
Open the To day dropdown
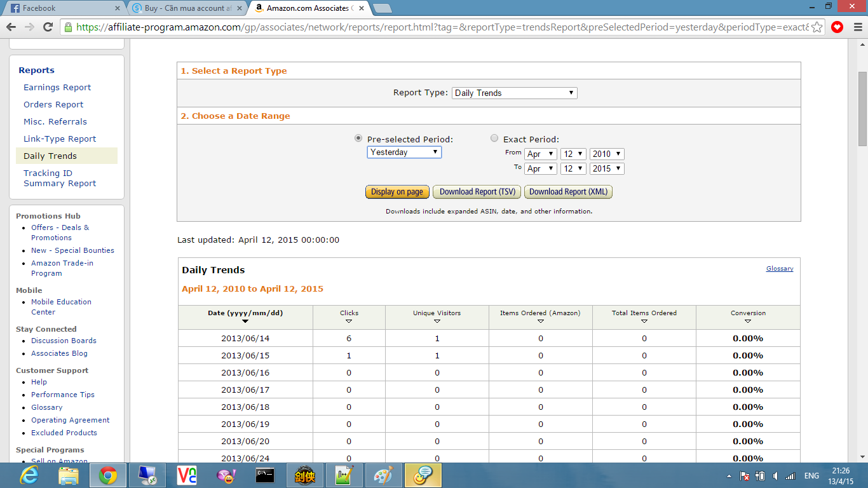pos(573,168)
